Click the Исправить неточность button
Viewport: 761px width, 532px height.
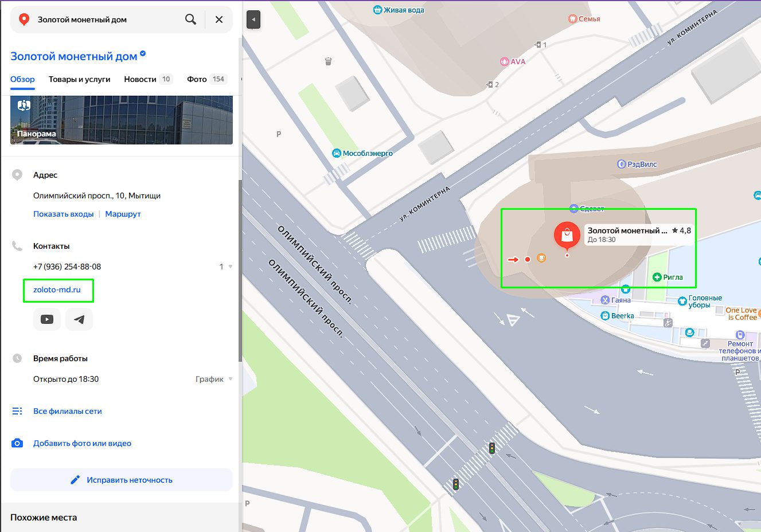[x=122, y=480]
